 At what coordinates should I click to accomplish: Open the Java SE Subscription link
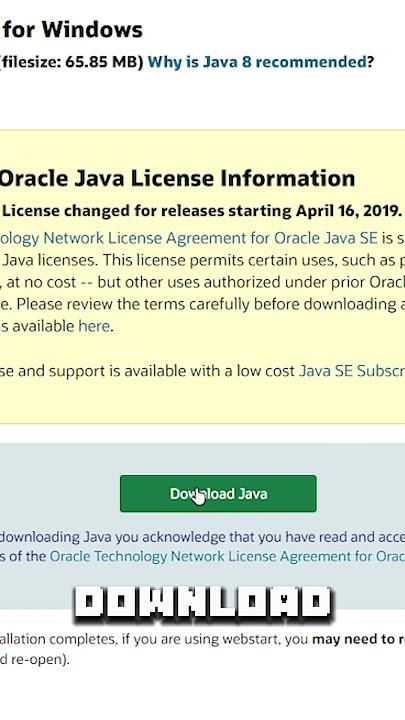[352, 371]
